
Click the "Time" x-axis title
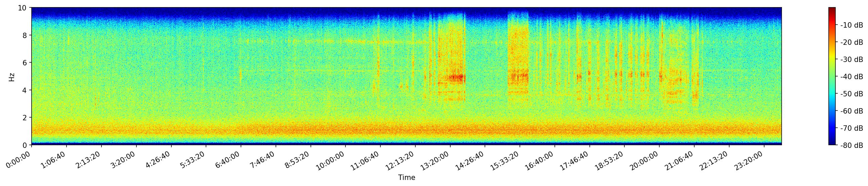[x=407, y=178]
